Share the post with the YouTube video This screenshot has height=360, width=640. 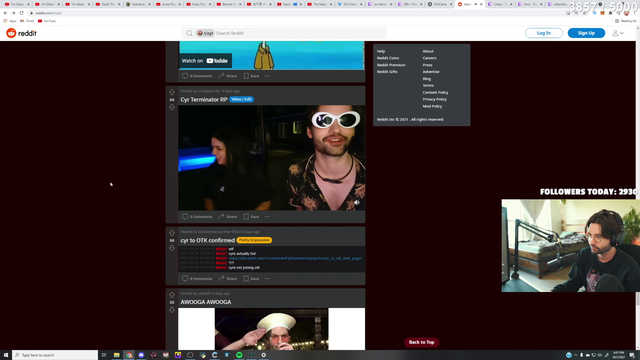[227, 76]
